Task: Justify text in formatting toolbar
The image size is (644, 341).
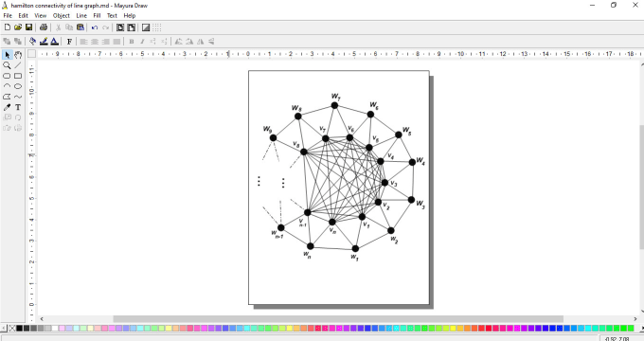Action: 116,41
